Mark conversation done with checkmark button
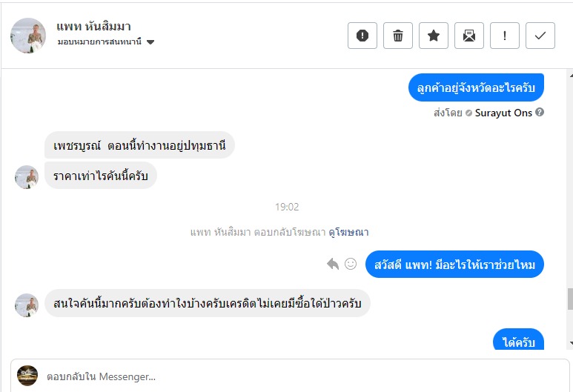573x392 pixels. 540,36
